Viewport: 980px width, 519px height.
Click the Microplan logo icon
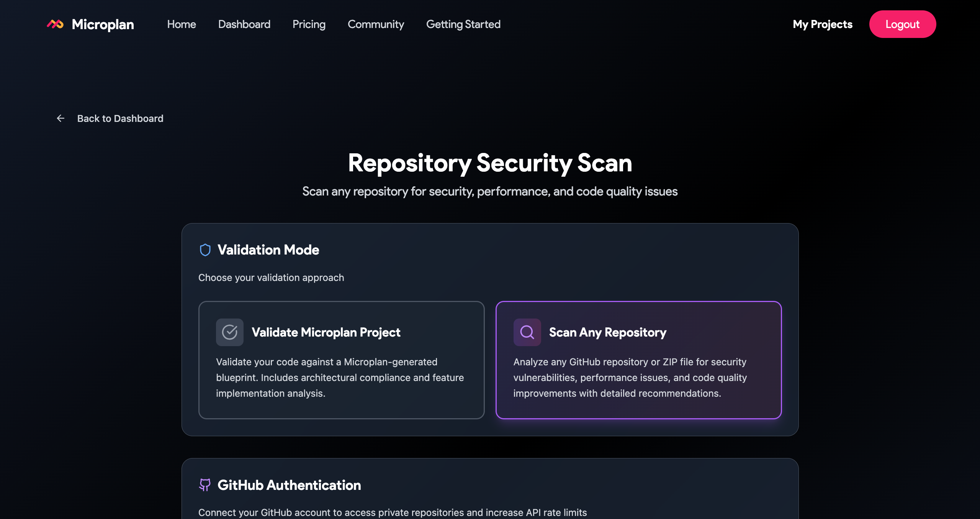click(x=55, y=24)
